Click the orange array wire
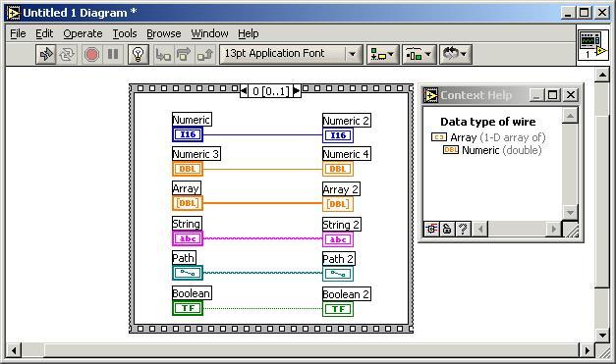The width and height of the screenshot is (616, 364). point(263,203)
